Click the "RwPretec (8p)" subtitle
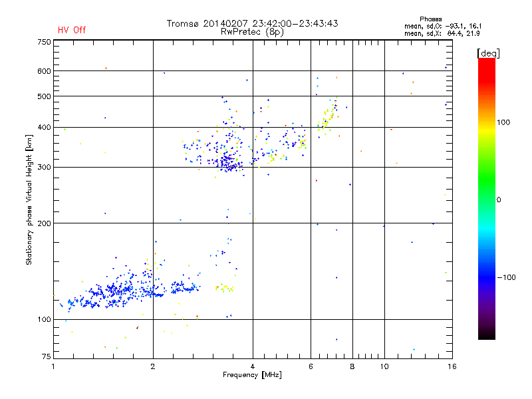 (x=252, y=32)
